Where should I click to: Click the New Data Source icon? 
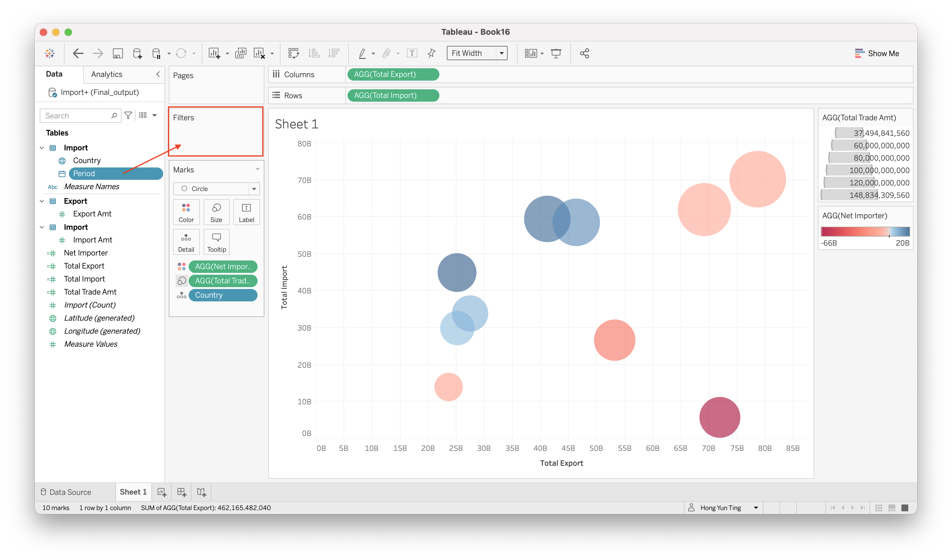pyautogui.click(x=137, y=53)
